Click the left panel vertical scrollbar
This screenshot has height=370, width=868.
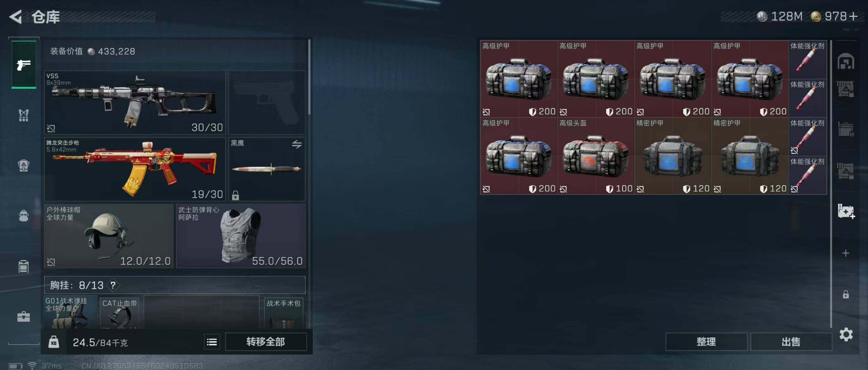309,77
